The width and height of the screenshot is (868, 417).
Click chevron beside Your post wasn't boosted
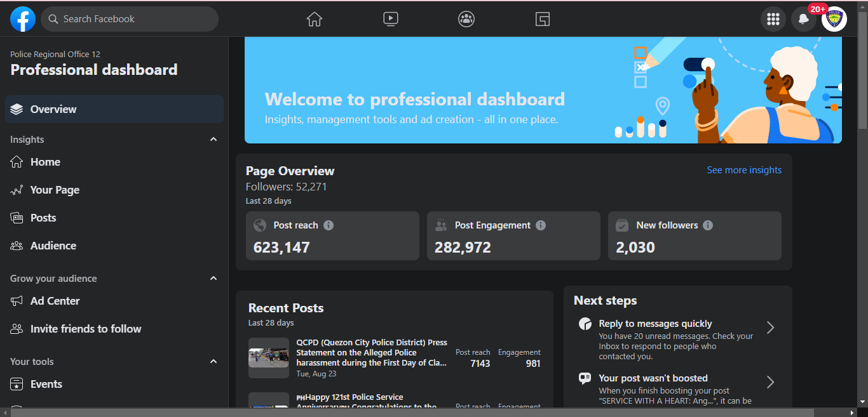click(770, 382)
